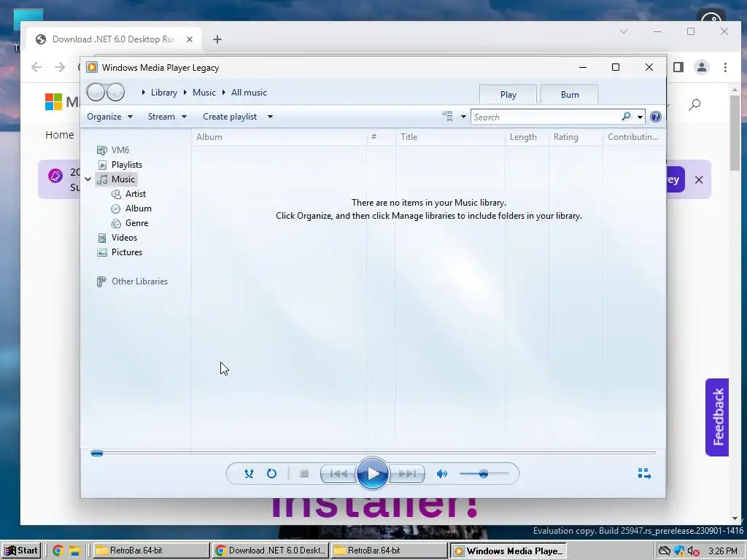Open Chrome three-dot menu
Screen dimensions: 747x560
(x=725, y=67)
